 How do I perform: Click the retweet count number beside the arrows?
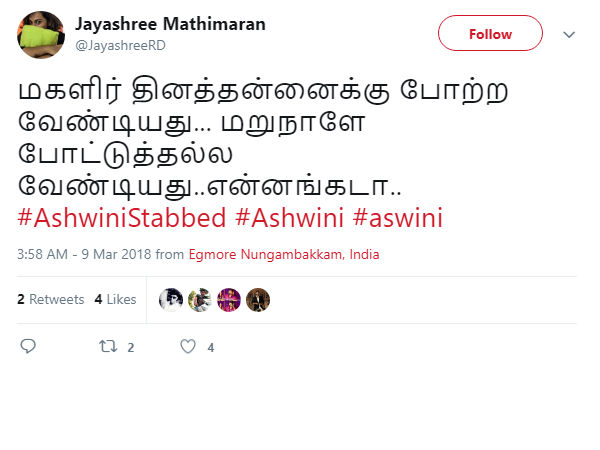pyautogui.click(x=130, y=347)
